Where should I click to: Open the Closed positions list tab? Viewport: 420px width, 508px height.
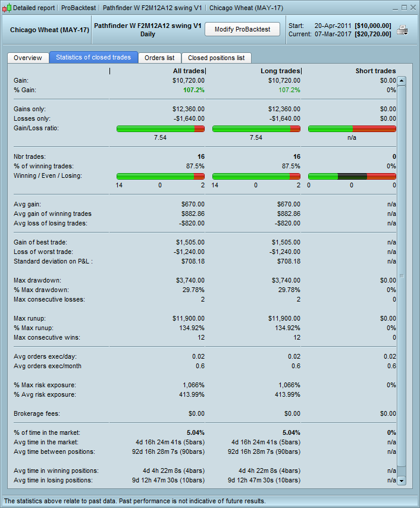pyautogui.click(x=216, y=58)
